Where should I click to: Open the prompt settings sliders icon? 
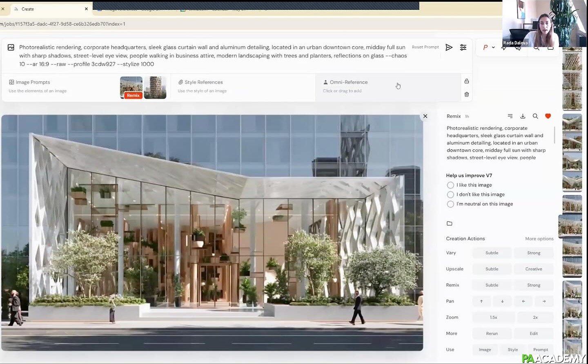(463, 47)
